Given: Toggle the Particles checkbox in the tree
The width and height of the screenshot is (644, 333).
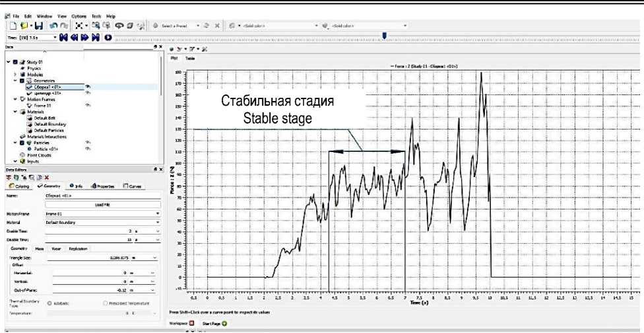Looking at the screenshot, I should [x=22, y=143].
